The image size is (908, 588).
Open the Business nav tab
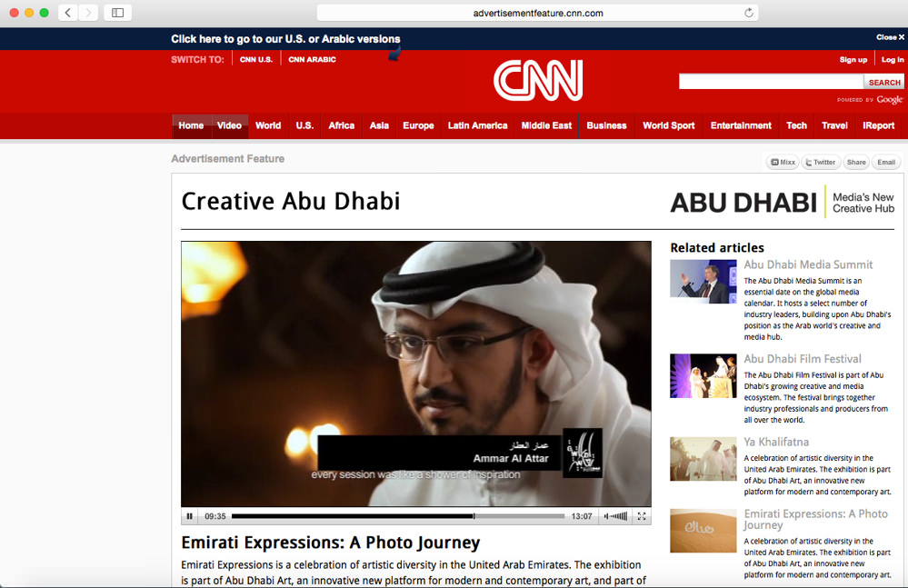(606, 125)
